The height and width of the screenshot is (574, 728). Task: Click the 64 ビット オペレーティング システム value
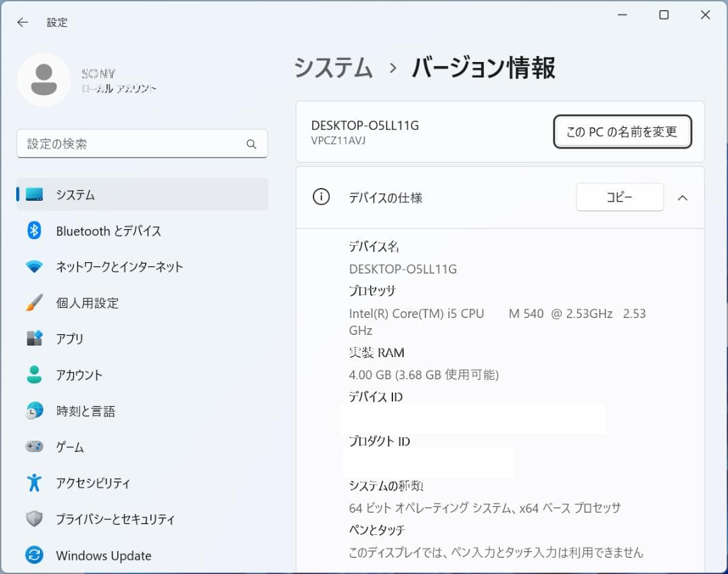485,508
